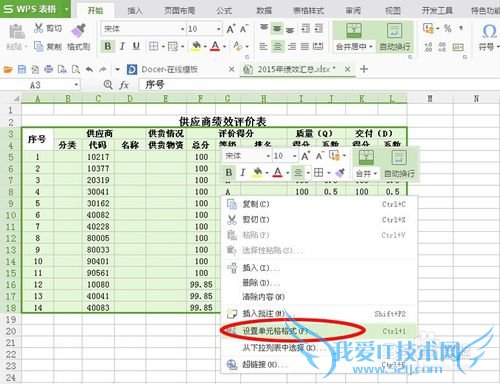Undo last action in quick toolbar

(x=89, y=69)
